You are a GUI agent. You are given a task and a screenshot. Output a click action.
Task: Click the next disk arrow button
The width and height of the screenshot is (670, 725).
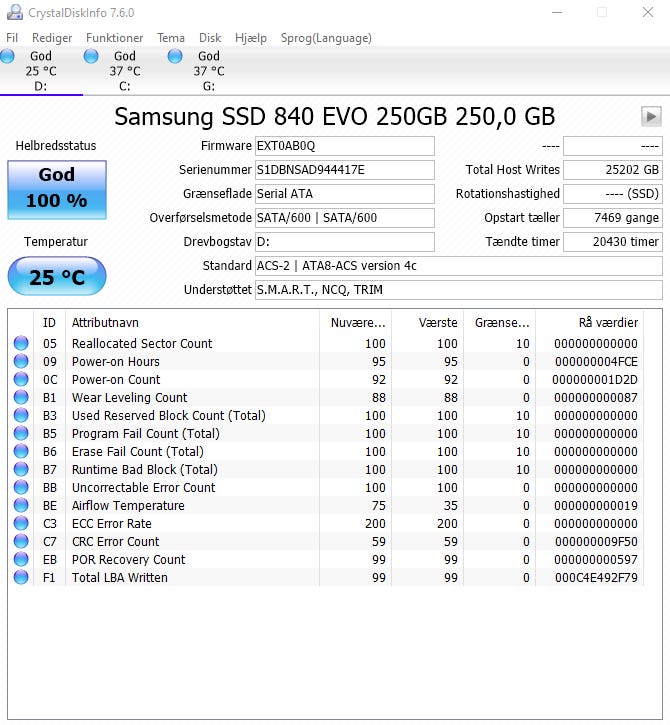651,117
